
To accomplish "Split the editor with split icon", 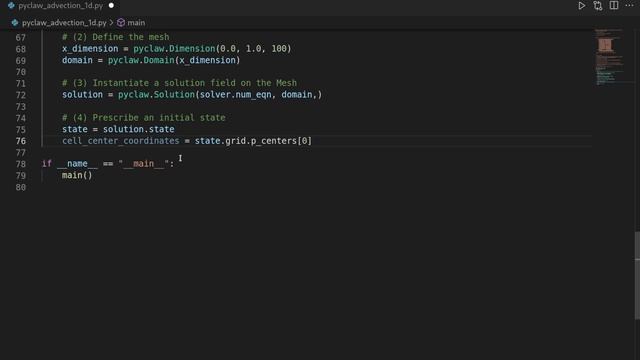I will 613,5.
